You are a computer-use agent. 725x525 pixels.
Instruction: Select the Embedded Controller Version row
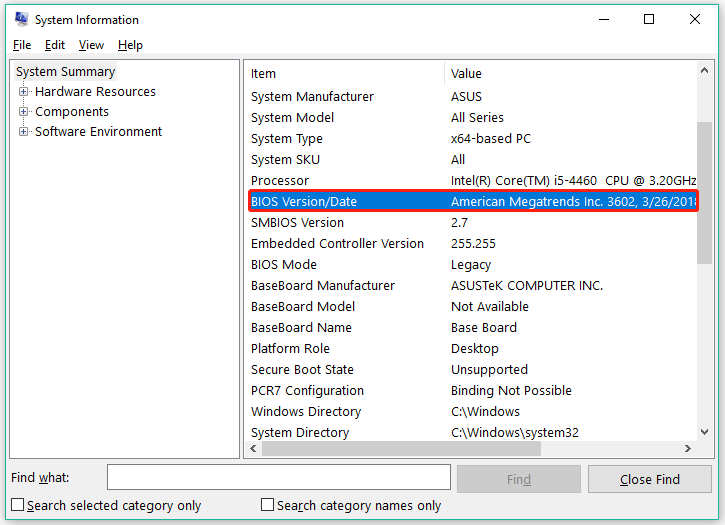[472, 243]
